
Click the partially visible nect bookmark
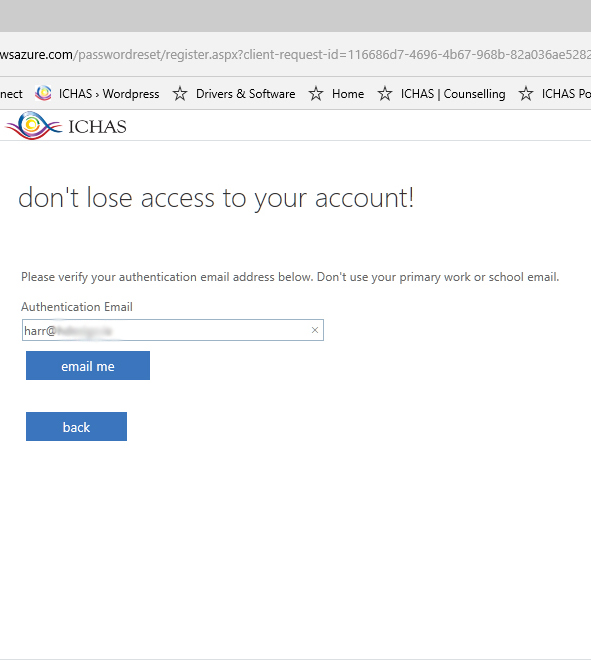click(x=11, y=94)
